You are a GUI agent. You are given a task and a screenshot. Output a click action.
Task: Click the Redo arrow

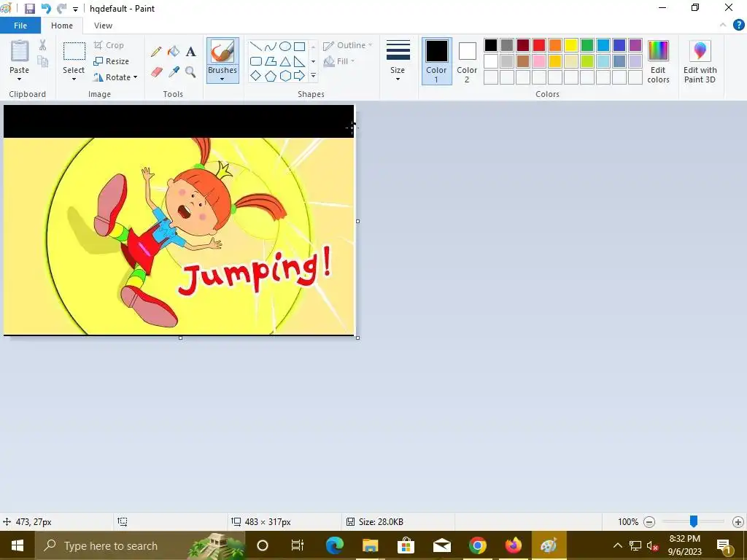pyautogui.click(x=61, y=9)
